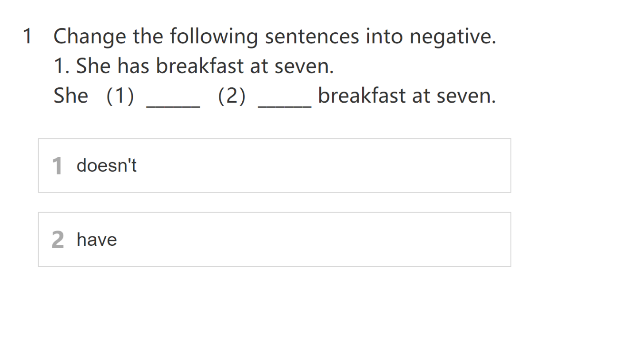Click the gray number 2 label in answer box
The height and width of the screenshot is (364, 627).
(58, 240)
